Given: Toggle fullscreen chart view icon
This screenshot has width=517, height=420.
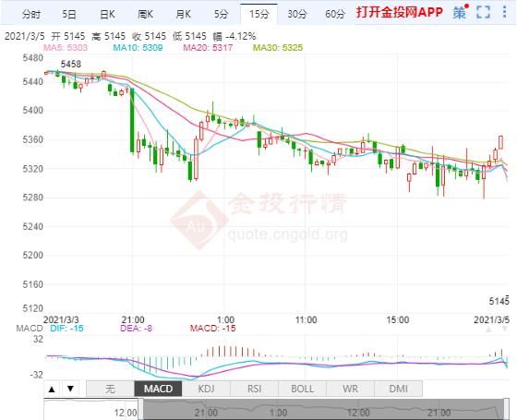Looking at the screenshot, I should 484,13.
